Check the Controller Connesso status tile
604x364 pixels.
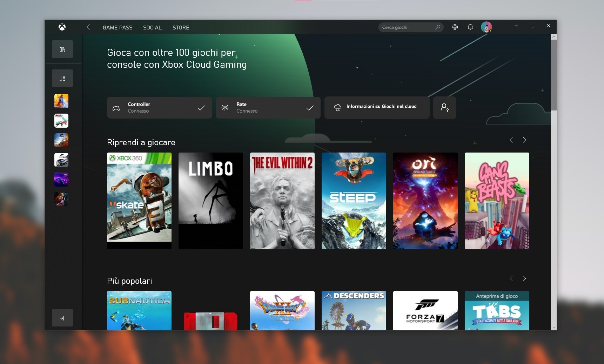pos(159,108)
